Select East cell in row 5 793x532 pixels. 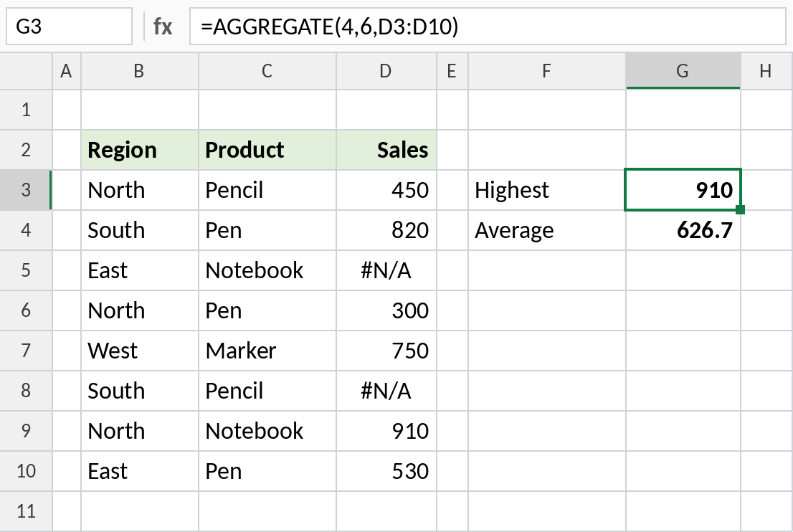tap(140, 270)
